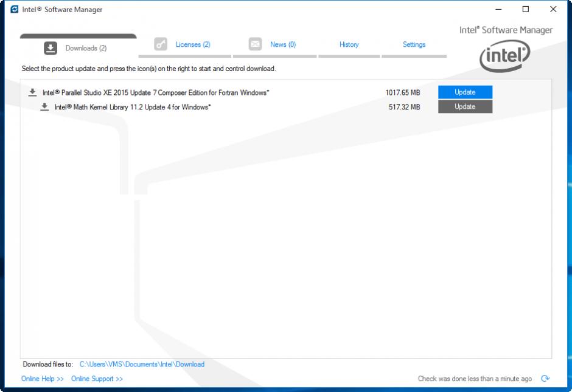Click gray Update button for Math Kernel Library

[465, 107]
